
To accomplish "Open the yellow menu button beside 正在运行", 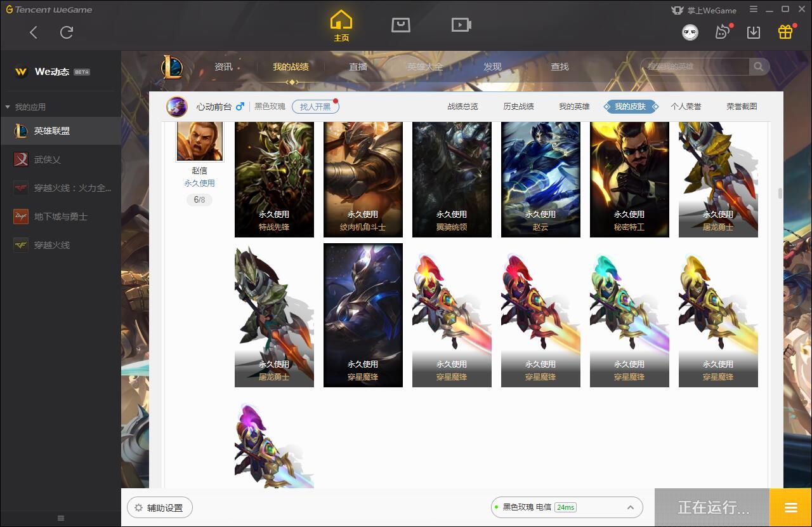I will click(x=790, y=507).
